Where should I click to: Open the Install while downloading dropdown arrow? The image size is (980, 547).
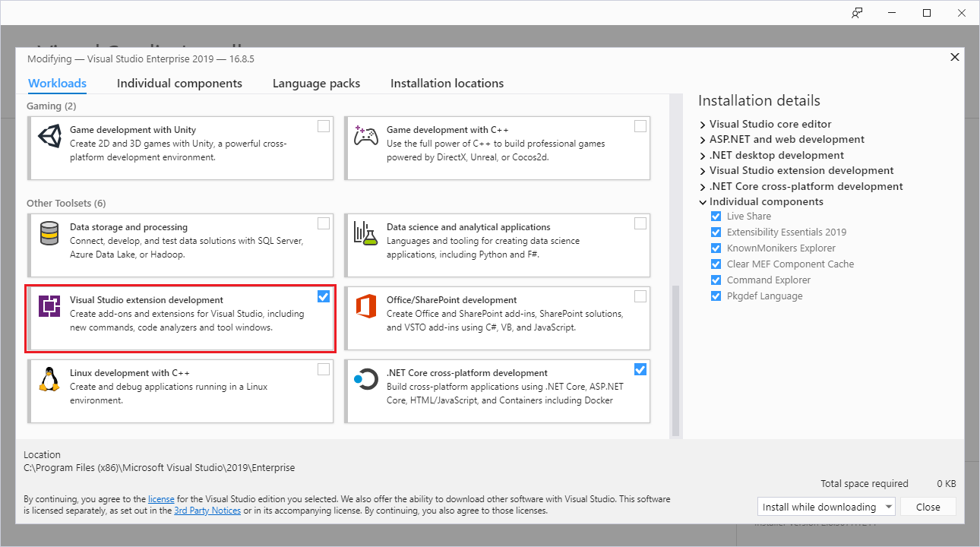888,507
